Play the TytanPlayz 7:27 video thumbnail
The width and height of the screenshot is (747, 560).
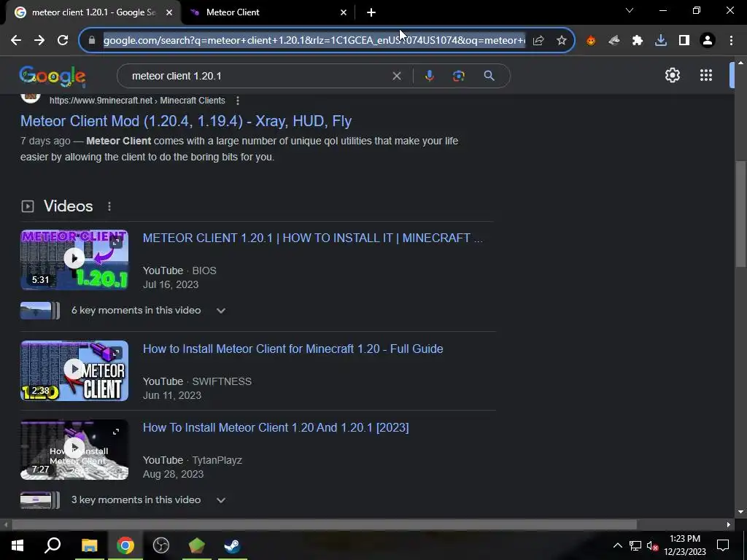(x=74, y=449)
